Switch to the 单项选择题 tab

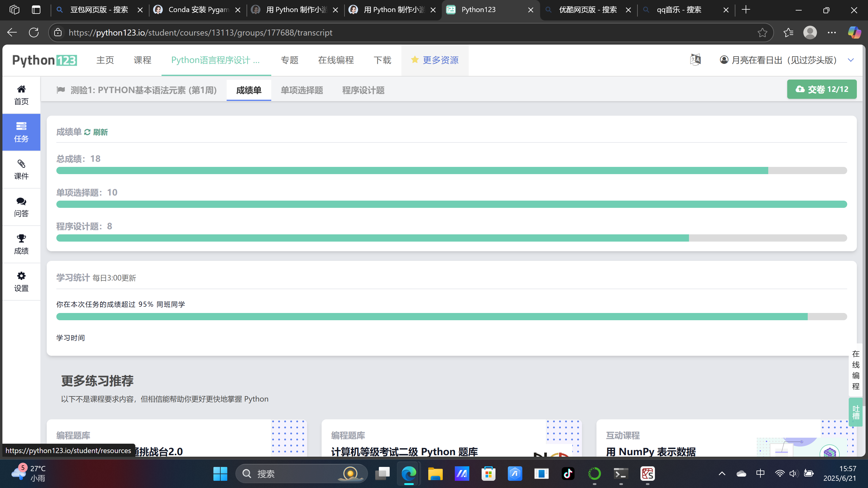coord(302,90)
